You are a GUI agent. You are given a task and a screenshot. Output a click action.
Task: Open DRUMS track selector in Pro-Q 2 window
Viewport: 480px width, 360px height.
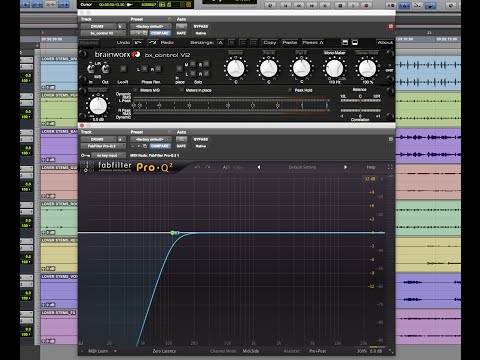(x=99, y=139)
